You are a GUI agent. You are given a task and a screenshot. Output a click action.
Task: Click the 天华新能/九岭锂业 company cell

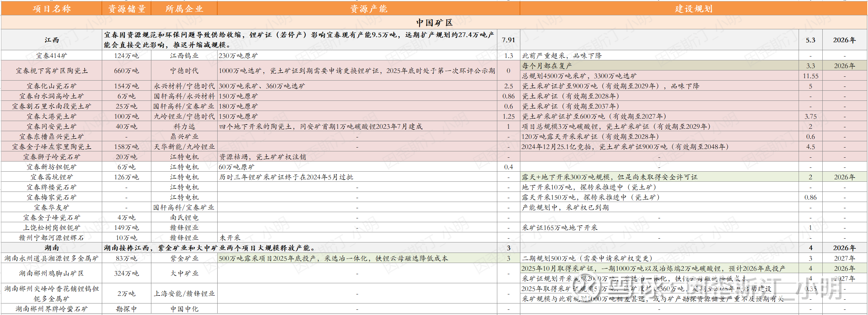tap(184, 147)
